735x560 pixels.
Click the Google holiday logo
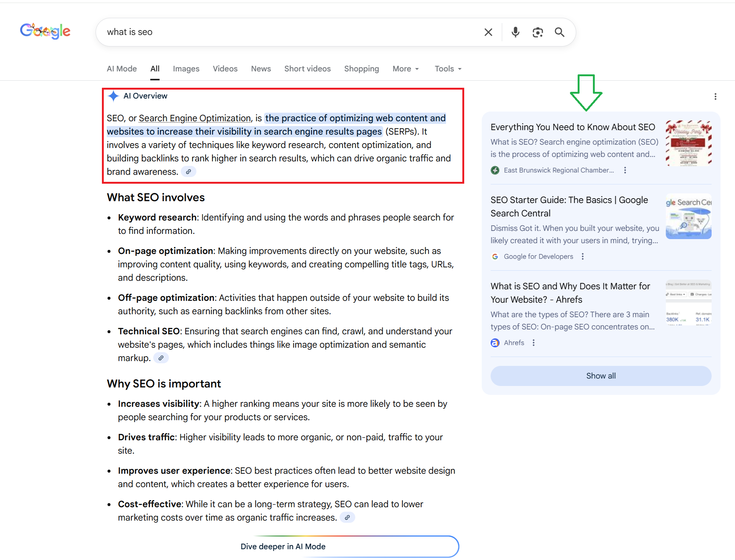click(x=45, y=31)
